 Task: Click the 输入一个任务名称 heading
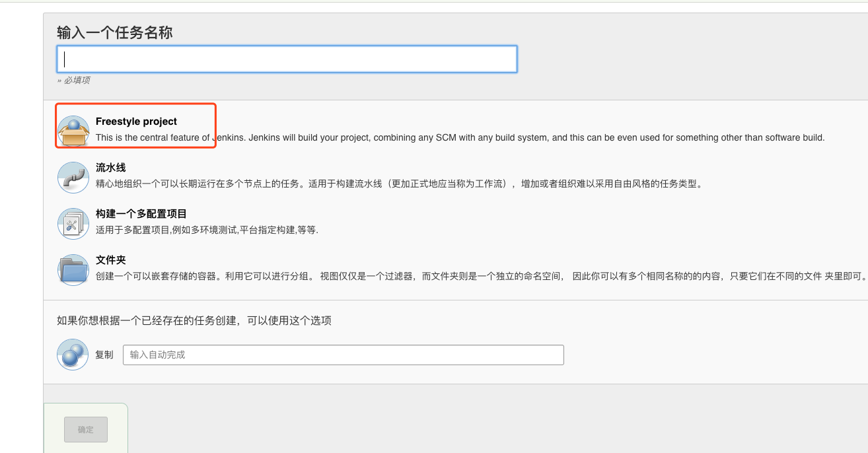[115, 32]
